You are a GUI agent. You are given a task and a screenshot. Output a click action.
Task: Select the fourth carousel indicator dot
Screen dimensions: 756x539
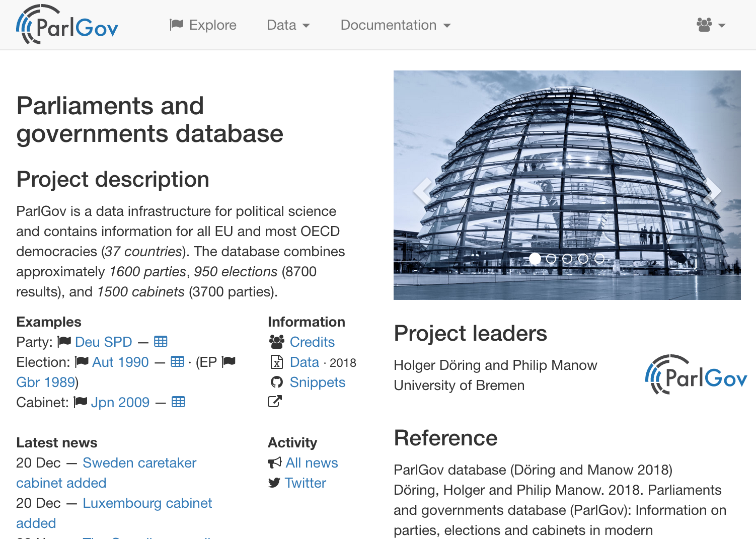pos(583,259)
